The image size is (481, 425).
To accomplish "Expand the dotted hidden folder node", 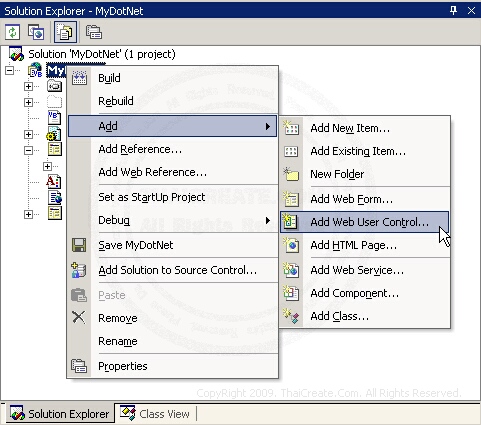I will [x=28, y=102].
